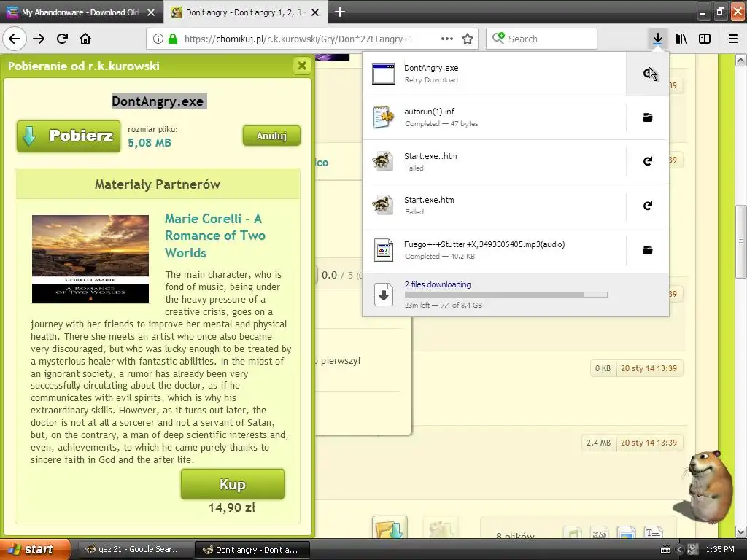The width and height of the screenshot is (747, 560).
Task: Click the 1:35 PM system clock
Action: coord(720,550)
